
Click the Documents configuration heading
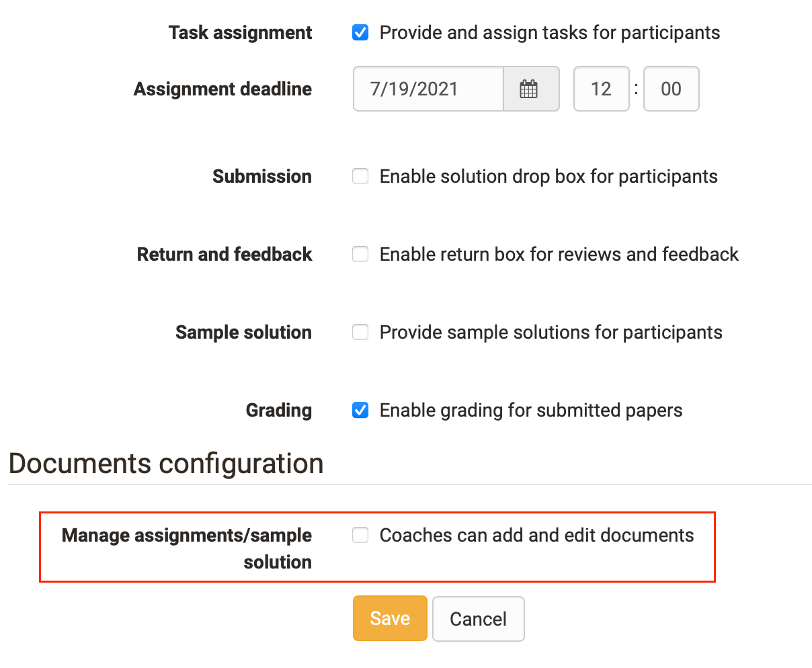(166, 464)
